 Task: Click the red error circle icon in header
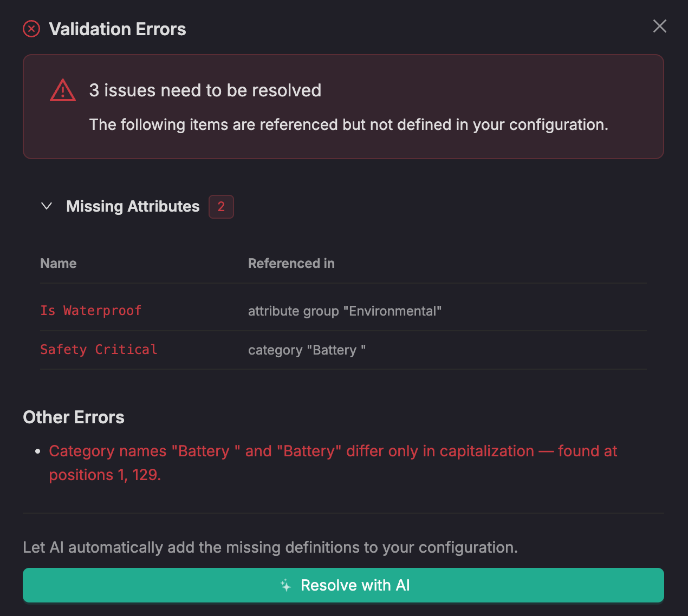click(x=31, y=29)
